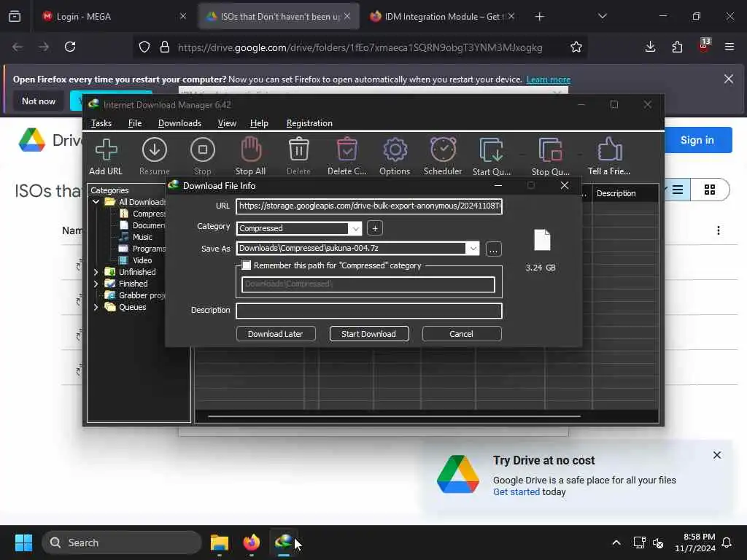Open File Explorer from taskbar
The image size is (747, 560).
pos(220,542)
